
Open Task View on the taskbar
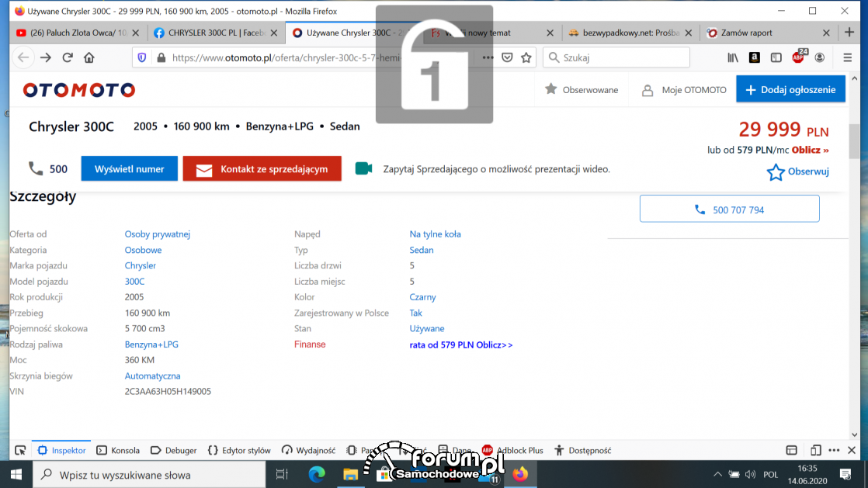tap(282, 475)
